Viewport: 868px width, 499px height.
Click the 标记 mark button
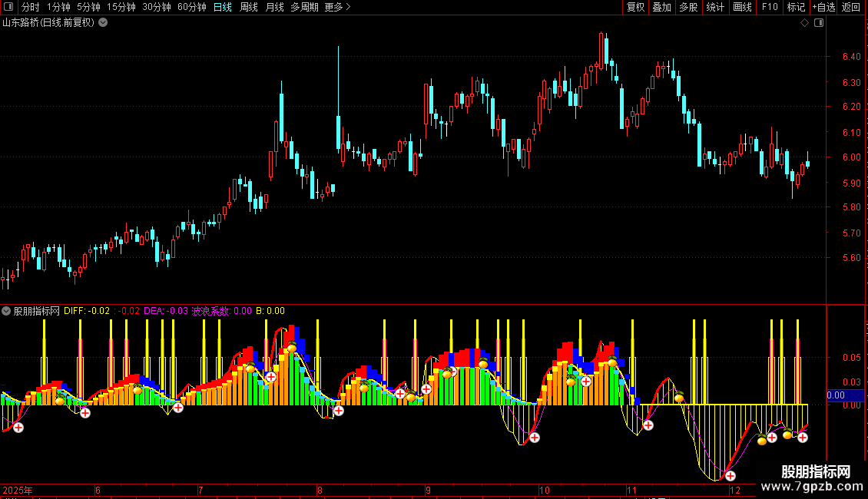pyautogui.click(x=796, y=7)
